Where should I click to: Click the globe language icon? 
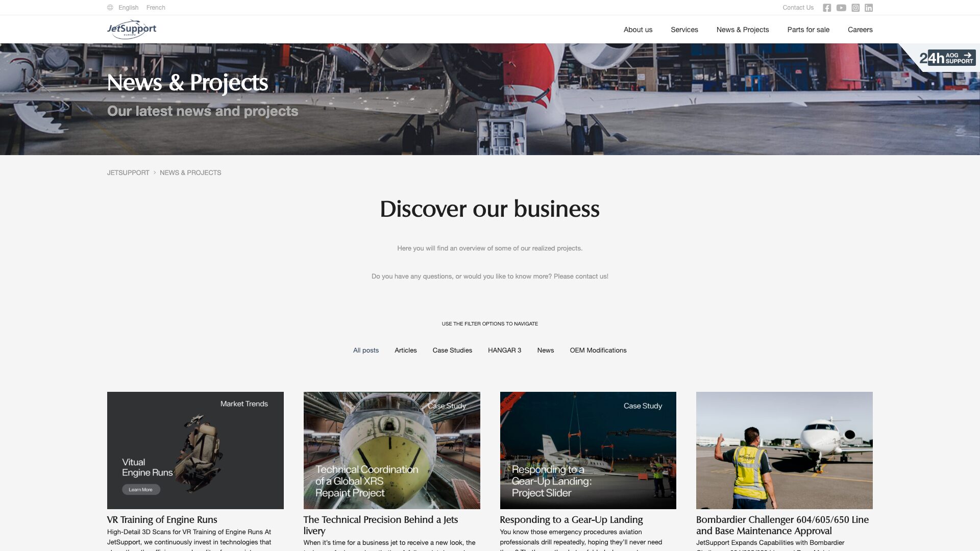click(x=110, y=8)
